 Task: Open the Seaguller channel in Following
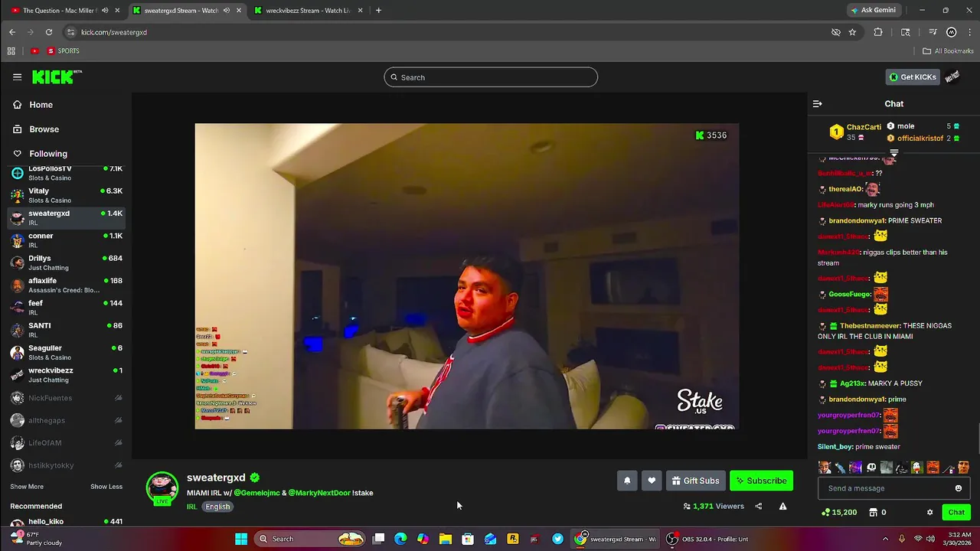(x=66, y=353)
